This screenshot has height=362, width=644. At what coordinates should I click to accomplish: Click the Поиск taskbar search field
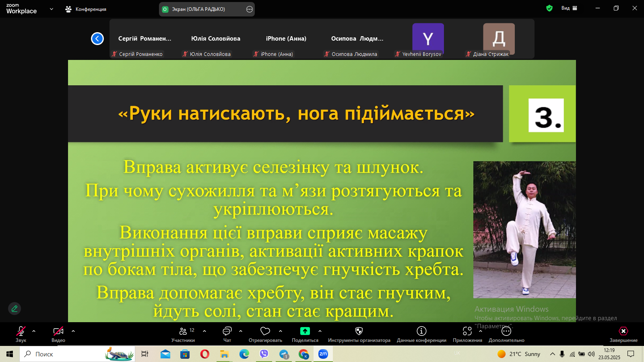click(x=77, y=354)
